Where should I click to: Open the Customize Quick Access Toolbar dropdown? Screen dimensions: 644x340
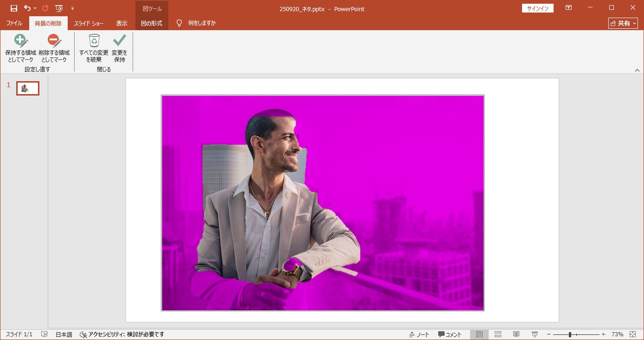pyautogui.click(x=72, y=8)
